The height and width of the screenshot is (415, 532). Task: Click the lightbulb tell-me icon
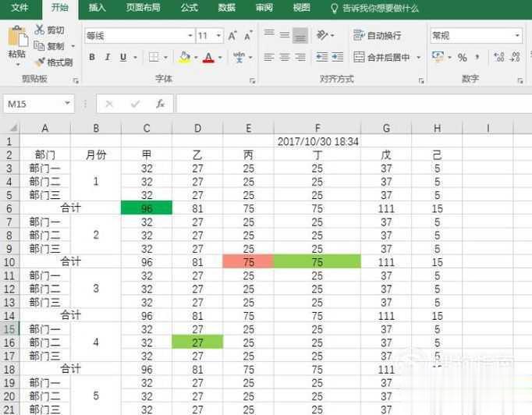(334, 9)
